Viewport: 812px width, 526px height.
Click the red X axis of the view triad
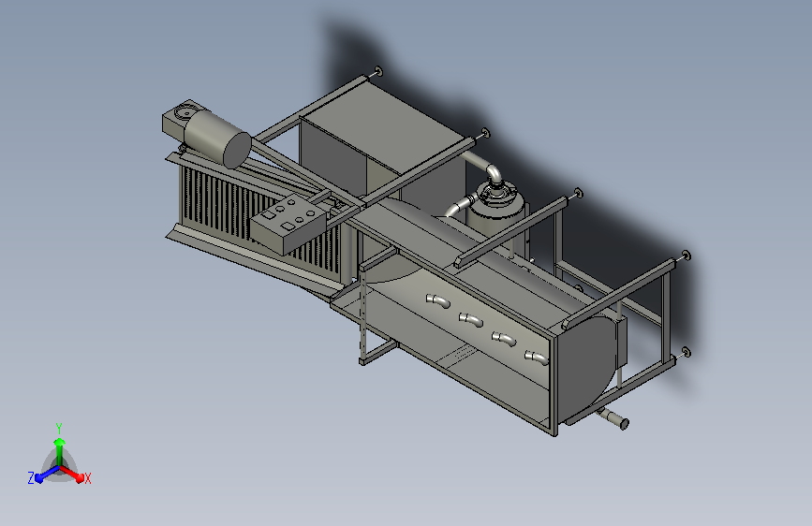point(74,474)
